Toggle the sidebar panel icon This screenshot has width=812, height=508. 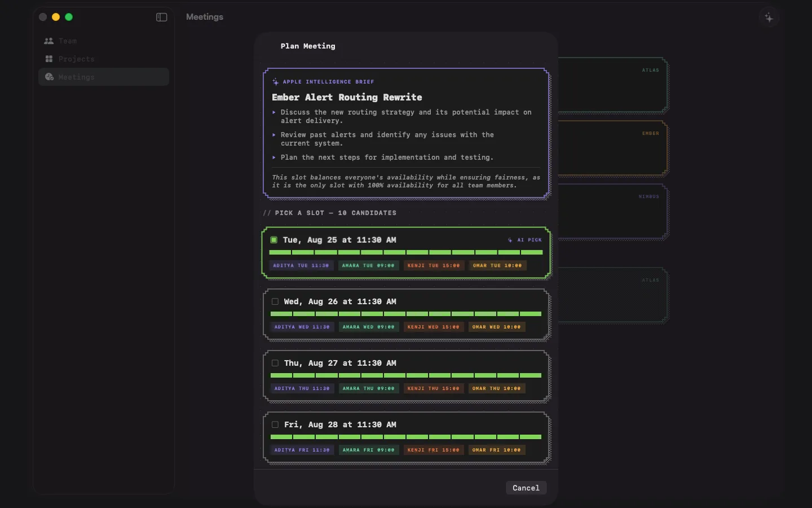point(162,17)
